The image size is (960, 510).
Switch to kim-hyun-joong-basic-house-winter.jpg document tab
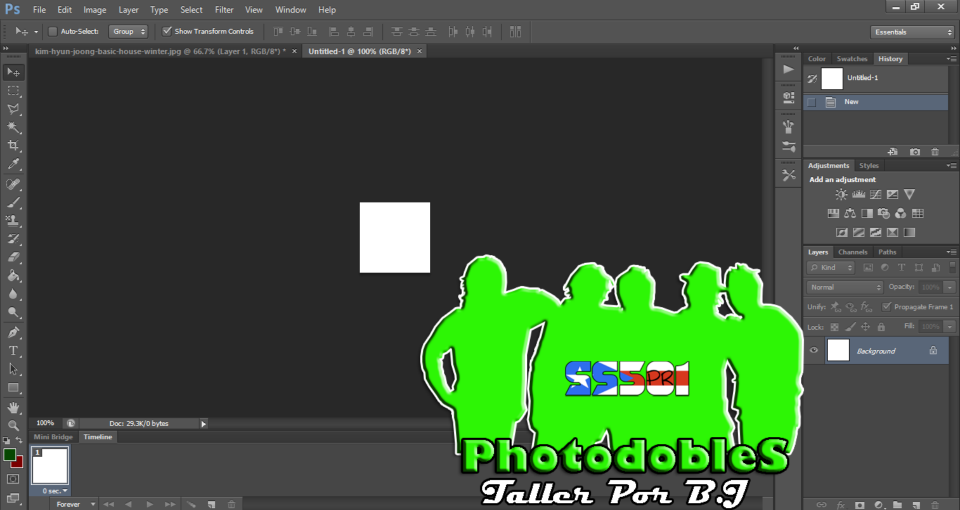160,51
